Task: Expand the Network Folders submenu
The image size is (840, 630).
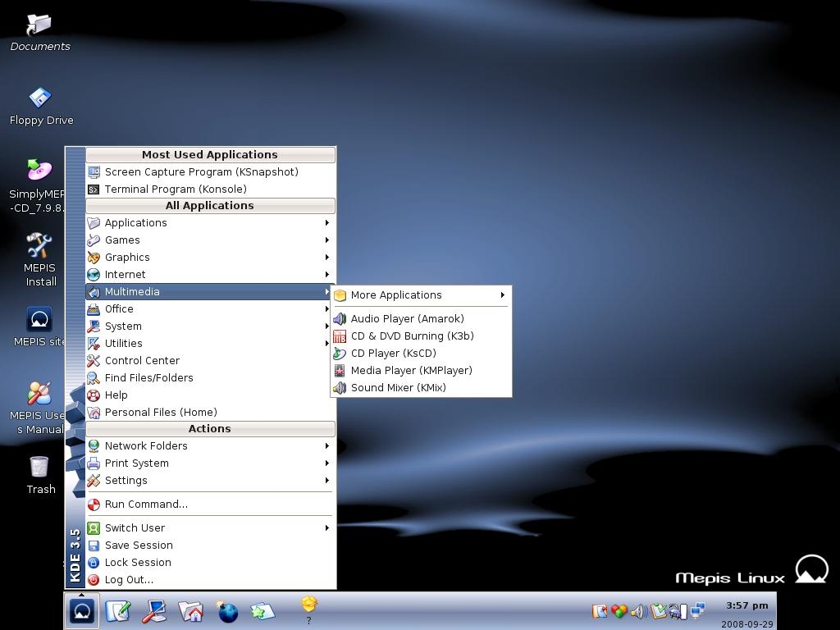Action: click(211, 445)
